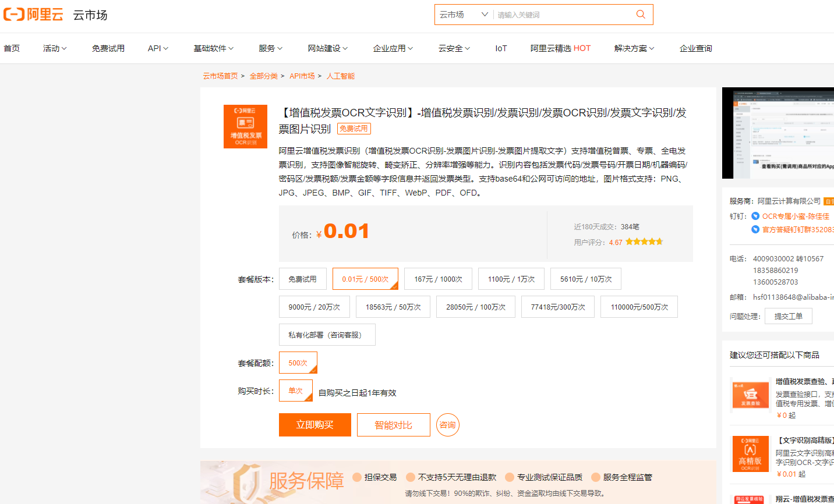Screen dimensions: 834x504
Task: Open the IoT nav item
Action: click(501, 48)
